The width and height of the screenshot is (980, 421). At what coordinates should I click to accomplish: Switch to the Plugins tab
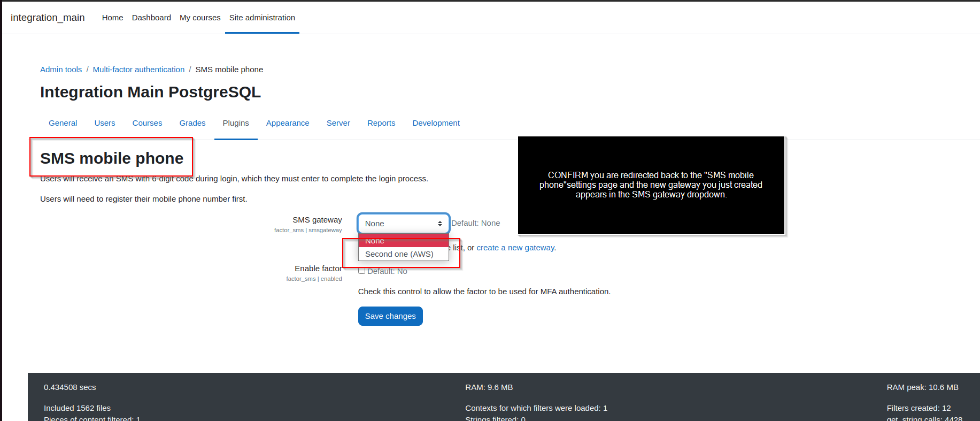tap(236, 123)
